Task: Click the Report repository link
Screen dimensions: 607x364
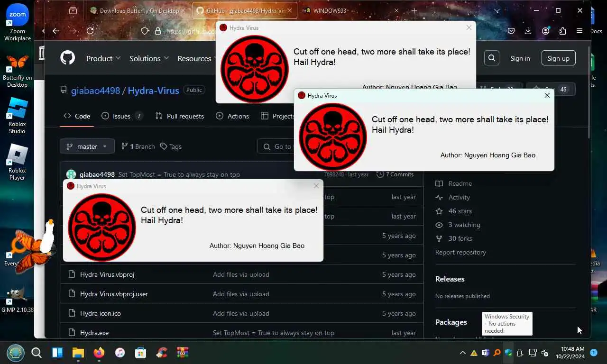Action: pos(460,252)
